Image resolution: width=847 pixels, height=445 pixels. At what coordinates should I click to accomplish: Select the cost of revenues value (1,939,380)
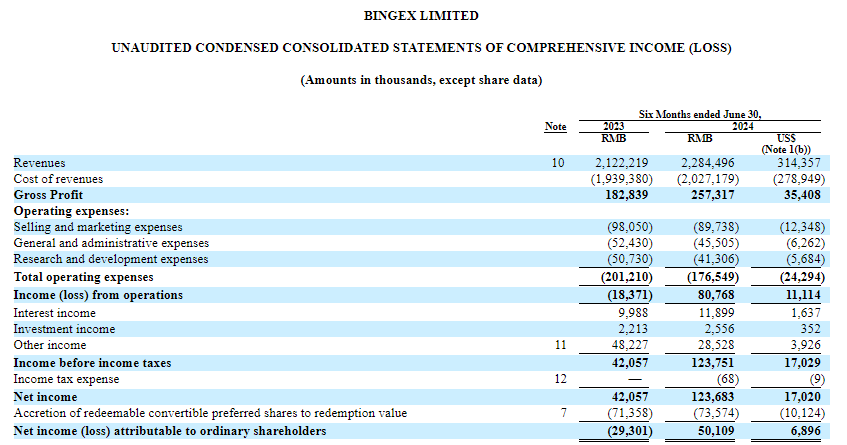point(621,179)
